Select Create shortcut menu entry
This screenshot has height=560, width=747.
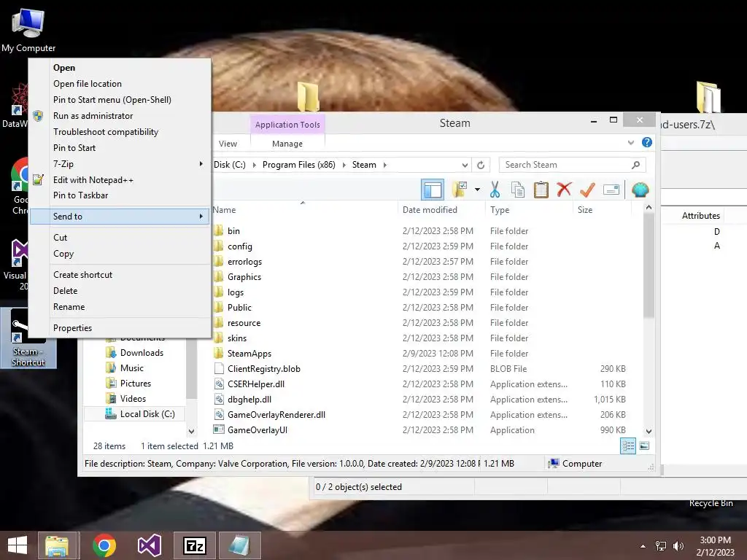[120, 275]
